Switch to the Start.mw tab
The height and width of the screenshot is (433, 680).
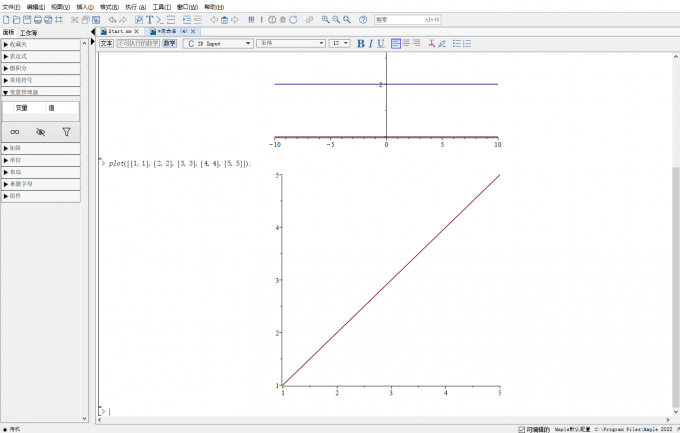coord(122,32)
